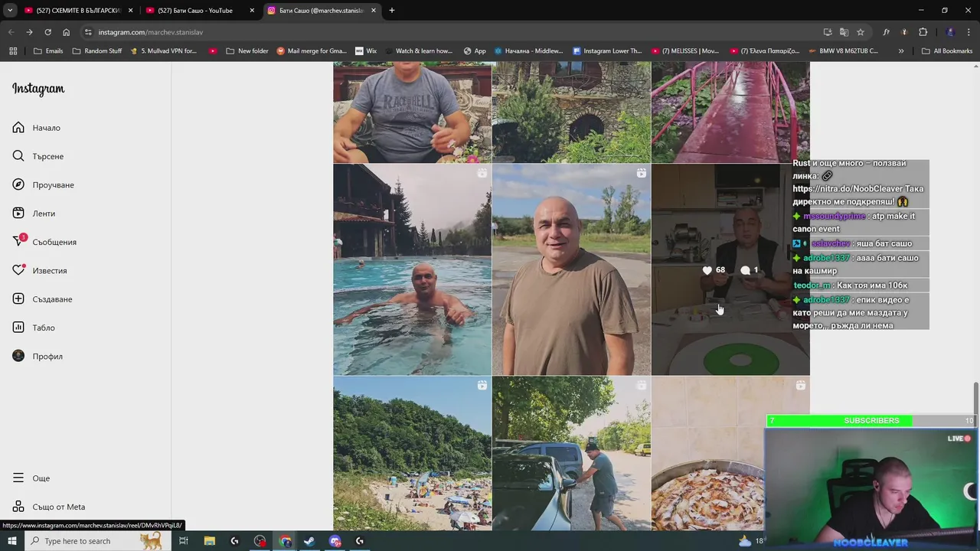Screen dimensions: 980x551
Task: Open the Wix bookmark
Action: point(366,51)
